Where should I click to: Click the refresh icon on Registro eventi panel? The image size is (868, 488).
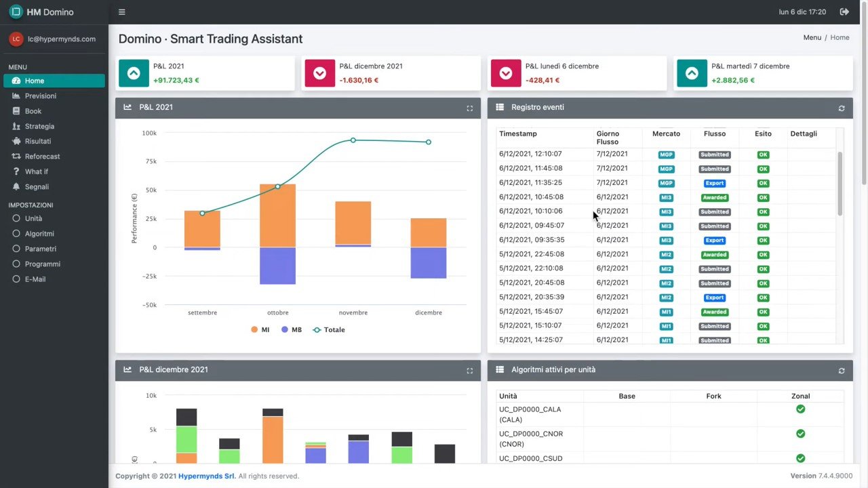click(x=841, y=108)
